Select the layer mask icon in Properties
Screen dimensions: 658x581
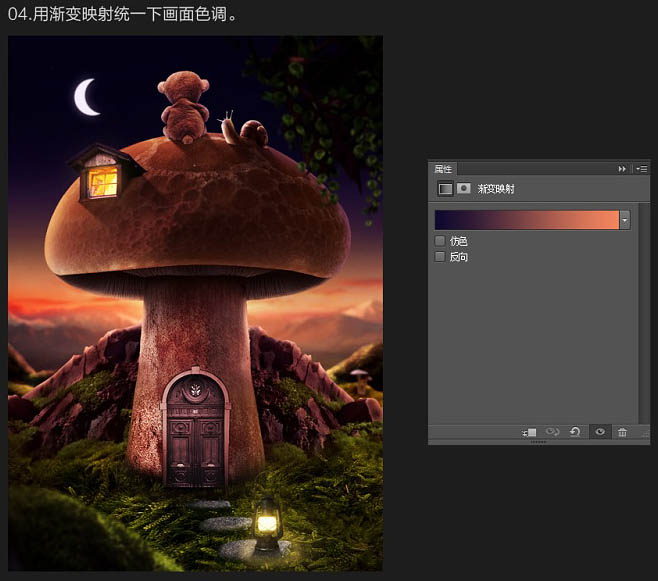(463, 188)
